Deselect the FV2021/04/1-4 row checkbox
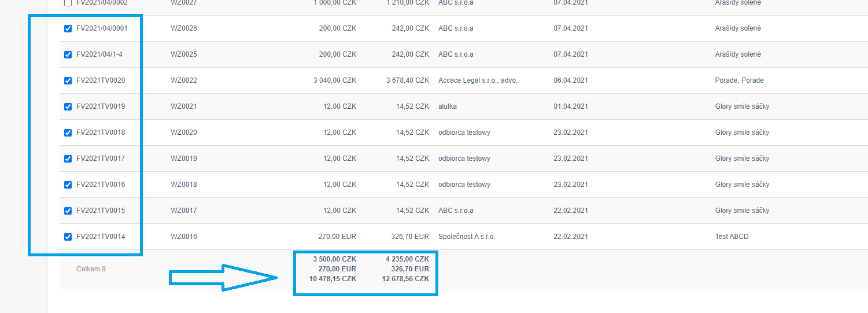This screenshot has height=313, width=868. coord(68,55)
